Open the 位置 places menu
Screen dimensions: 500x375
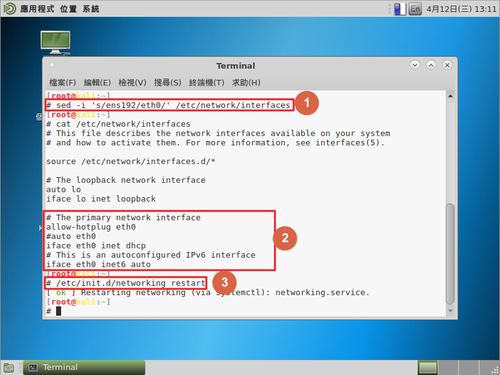pyautogui.click(x=68, y=9)
